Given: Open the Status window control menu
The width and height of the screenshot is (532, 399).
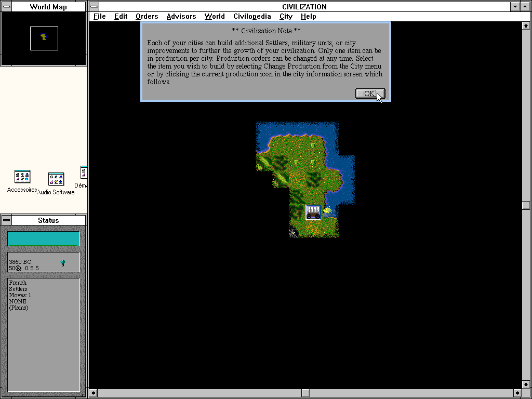Looking at the screenshot, I should click(x=6, y=220).
